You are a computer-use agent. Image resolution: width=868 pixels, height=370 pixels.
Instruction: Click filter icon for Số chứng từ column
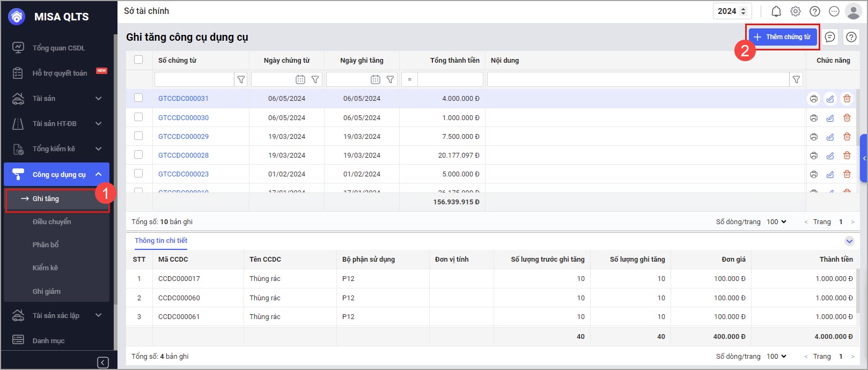point(241,79)
